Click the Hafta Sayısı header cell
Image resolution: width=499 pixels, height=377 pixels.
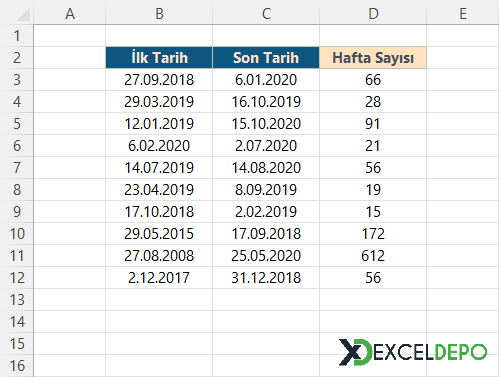pyautogui.click(x=373, y=58)
